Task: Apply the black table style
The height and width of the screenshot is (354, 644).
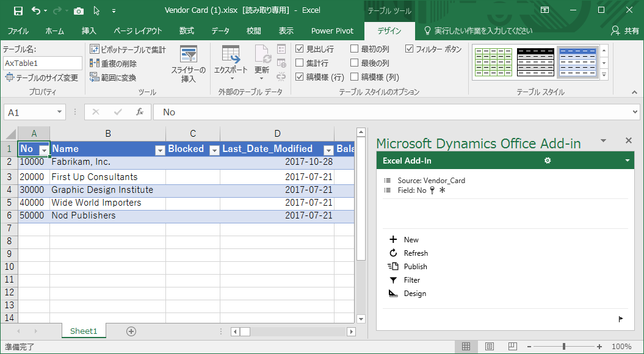Action: (x=535, y=62)
